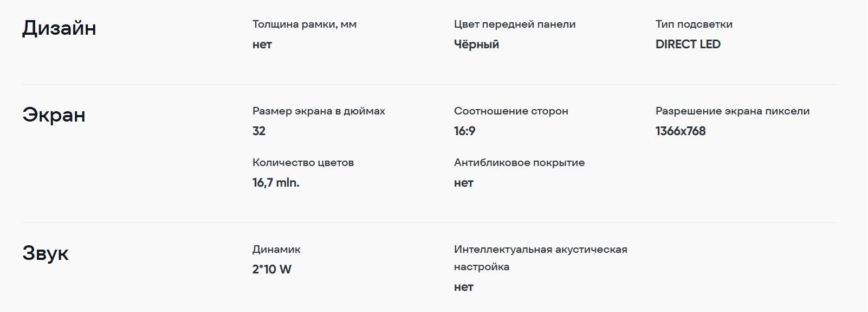The height and width of the screenshot is (312, 868).
Task: Click the Количество цветов label
Action: coord(303,163)
